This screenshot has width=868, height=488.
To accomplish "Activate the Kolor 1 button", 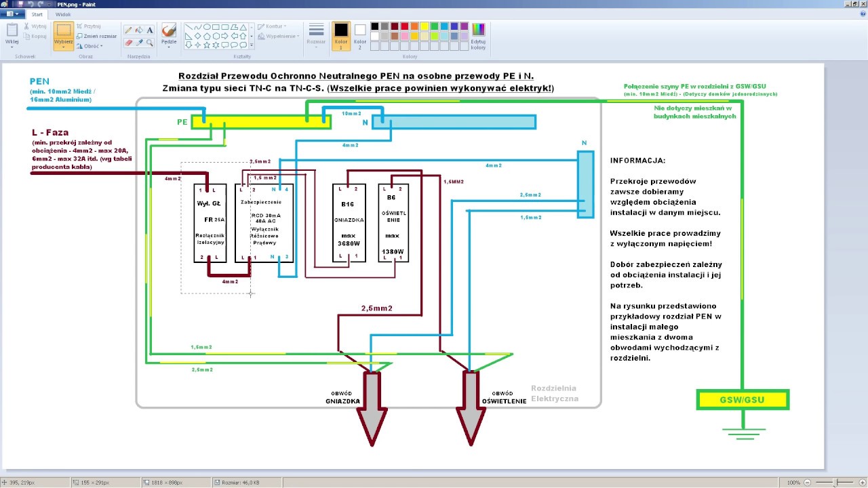I will (x=341, y=37).
